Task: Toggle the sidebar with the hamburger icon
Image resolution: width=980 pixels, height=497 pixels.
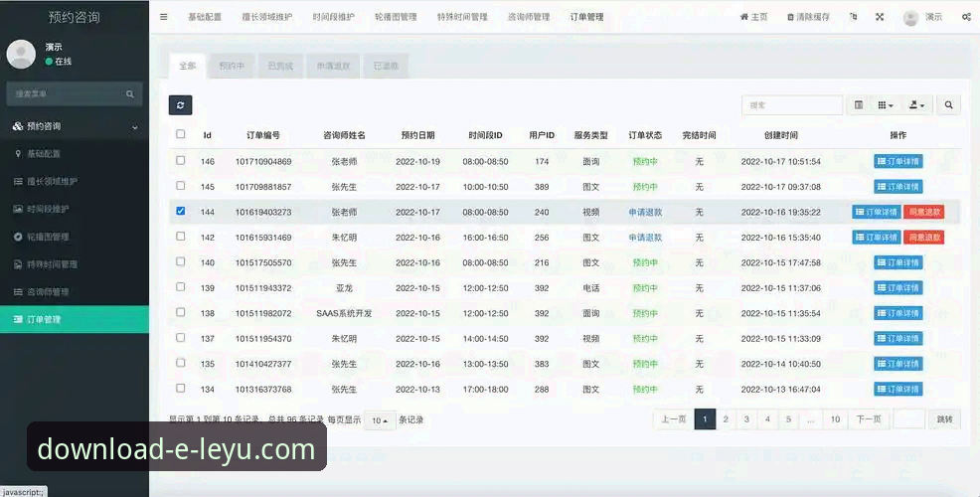Action: [x=164, y=17]
